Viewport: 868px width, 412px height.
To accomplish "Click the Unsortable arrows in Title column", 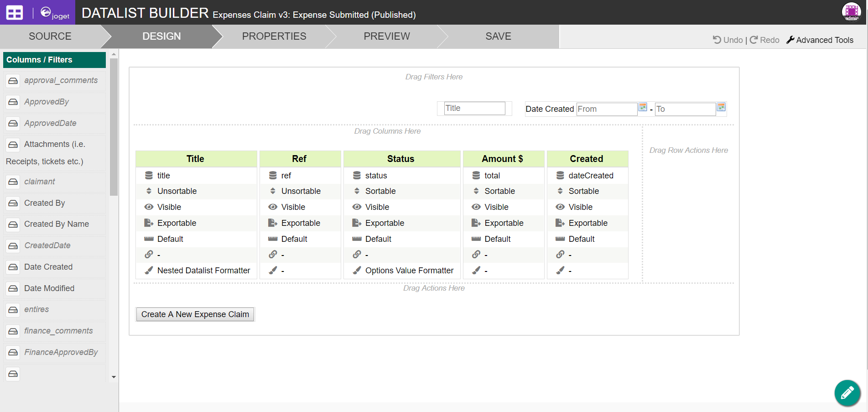I will coord(149,191).
